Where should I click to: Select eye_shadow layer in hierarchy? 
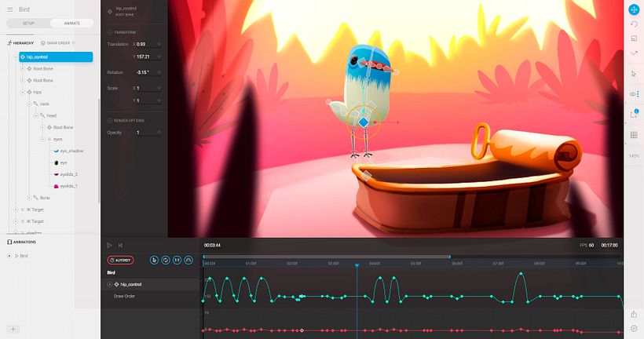click(71, 151)
